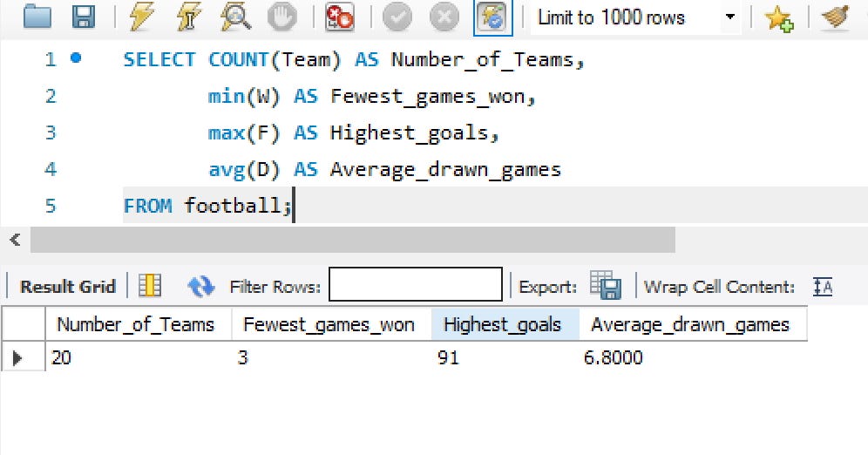The height and width of the screenshot is (455, 868).
Task: Click the FROM keyword on line 5
Action: click(148, 206)
